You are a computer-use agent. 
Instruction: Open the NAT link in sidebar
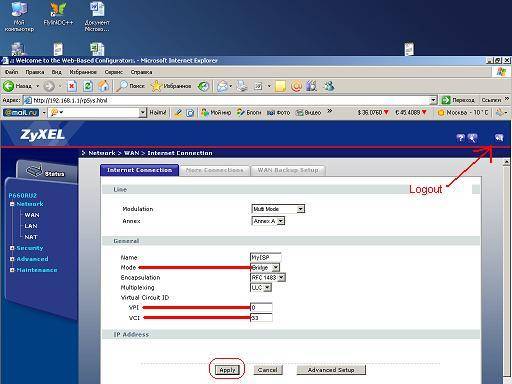click(x=31, y=237)
